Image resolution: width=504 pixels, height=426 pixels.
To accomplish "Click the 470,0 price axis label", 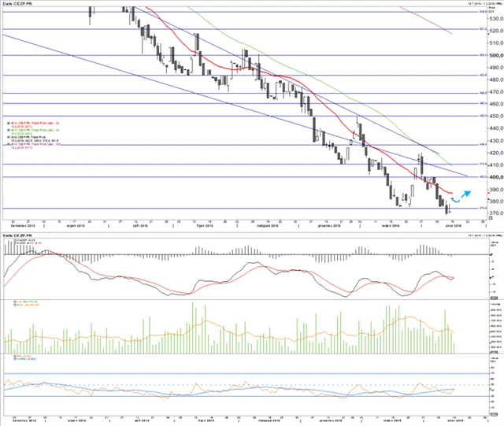I will point(496,92).
